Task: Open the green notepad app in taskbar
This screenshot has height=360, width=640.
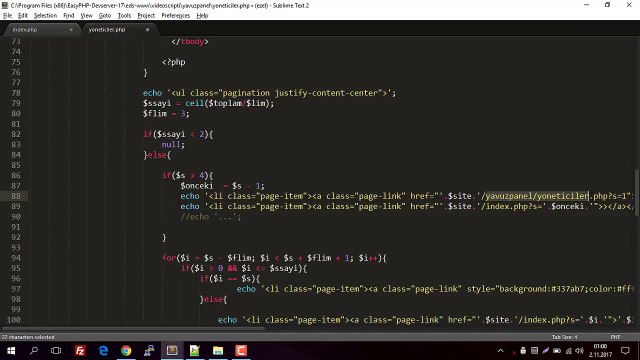Action: tap(195, 351)
